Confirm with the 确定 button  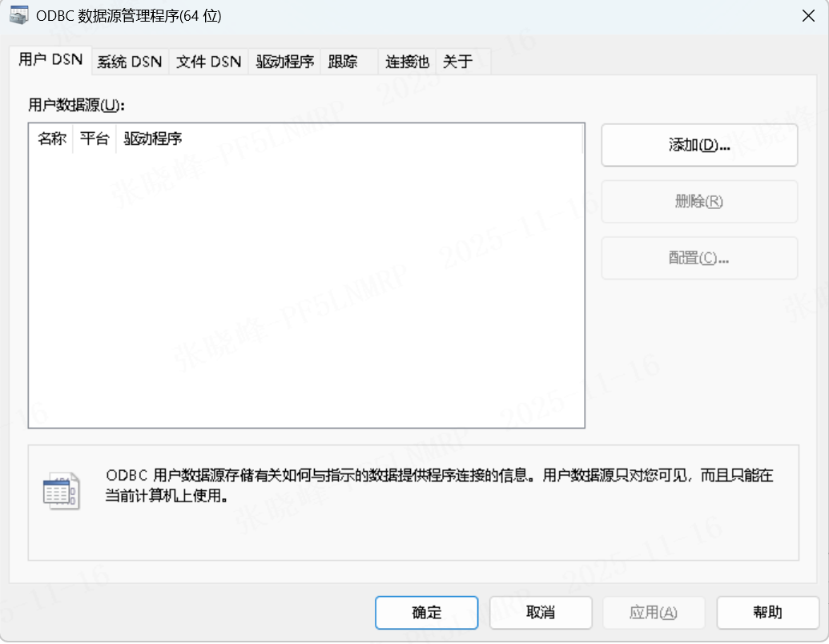click(427, 613)
